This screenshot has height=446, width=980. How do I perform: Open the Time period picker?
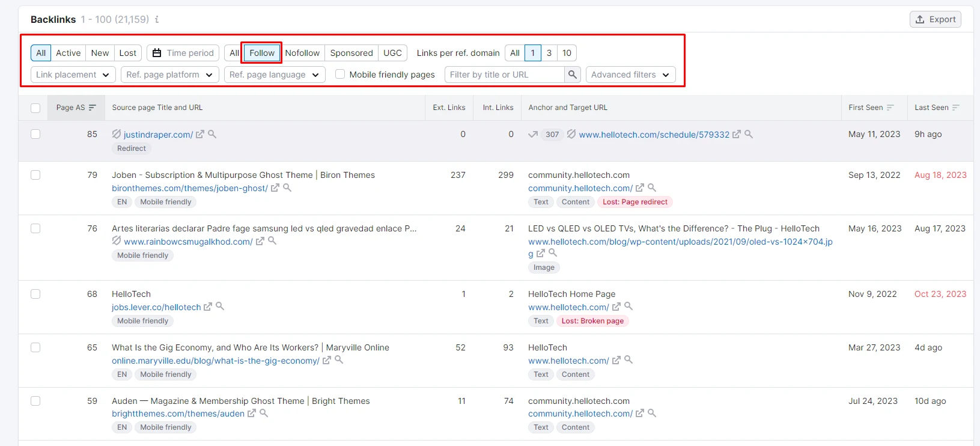183,53
